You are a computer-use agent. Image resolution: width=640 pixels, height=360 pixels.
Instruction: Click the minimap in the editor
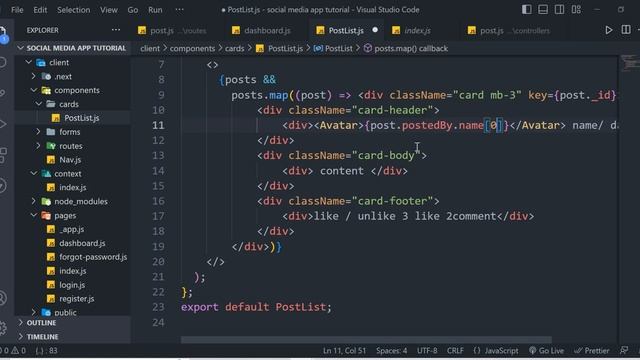click(x=630, y=63)
